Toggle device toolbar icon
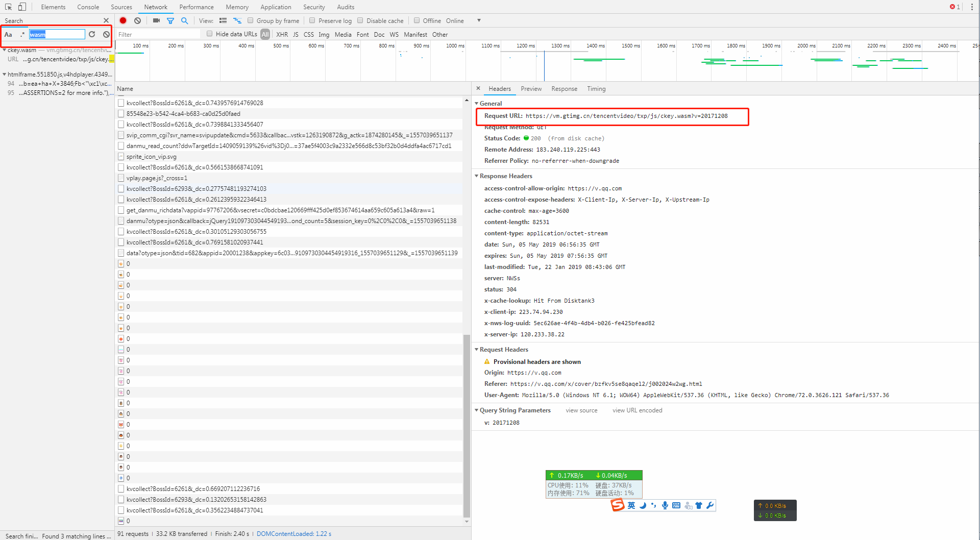Screen dimensions: 980x540 (22, 7)
